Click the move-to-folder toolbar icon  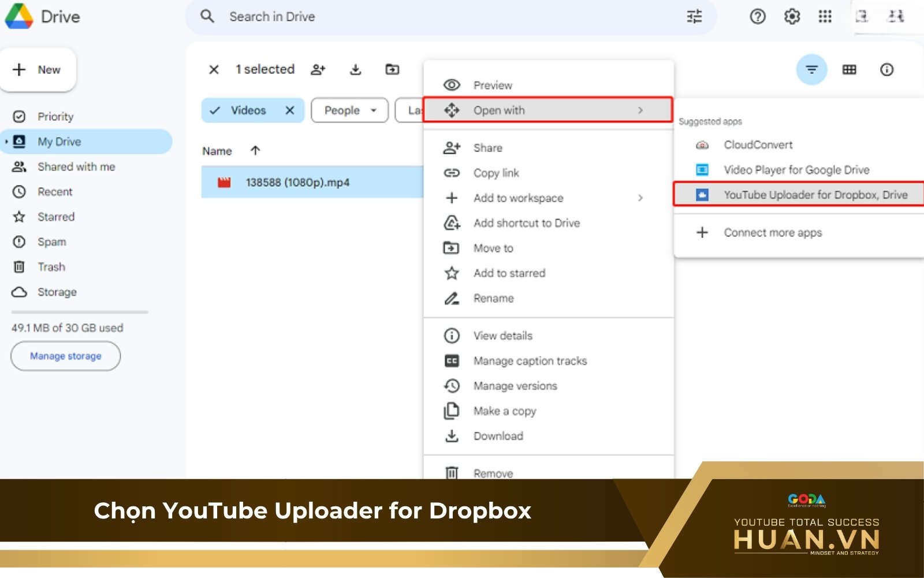coord(393,69)
